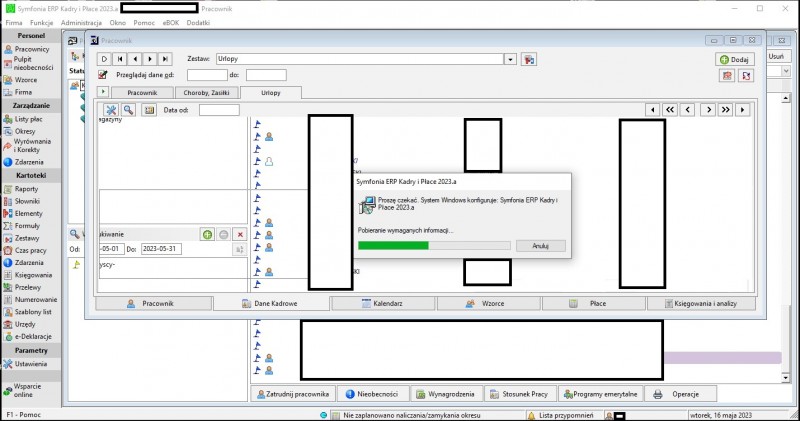
Task: Open Elementy in Kartoteki section
Action: [23, 213]
